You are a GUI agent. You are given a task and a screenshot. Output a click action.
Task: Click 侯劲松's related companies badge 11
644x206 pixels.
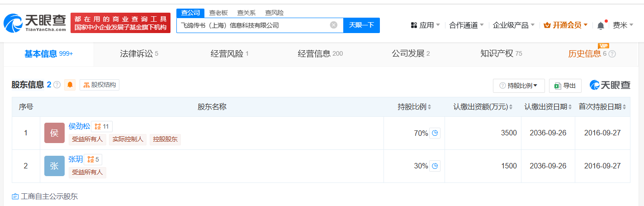coord(102,127)
